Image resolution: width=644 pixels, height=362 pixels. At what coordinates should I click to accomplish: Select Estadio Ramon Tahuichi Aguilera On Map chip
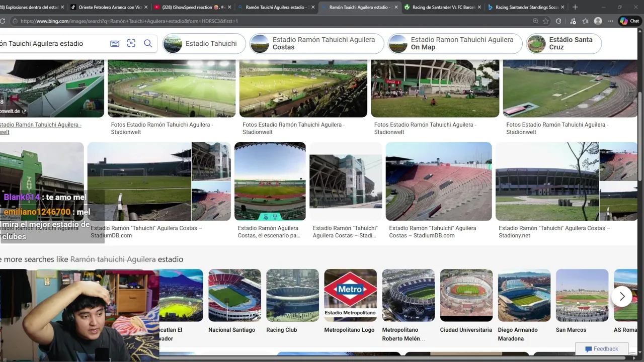(454, 44)
